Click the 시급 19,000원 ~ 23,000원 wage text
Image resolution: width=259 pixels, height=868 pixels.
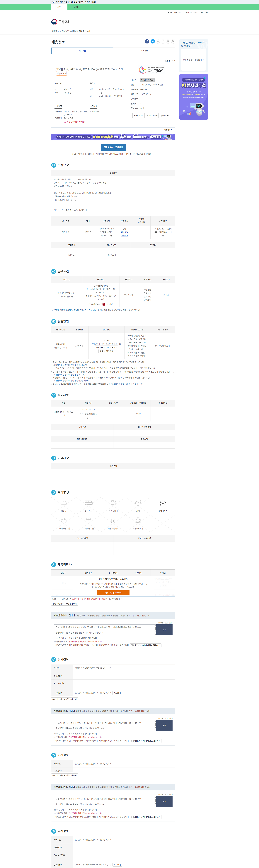click(x=110, y=96)
